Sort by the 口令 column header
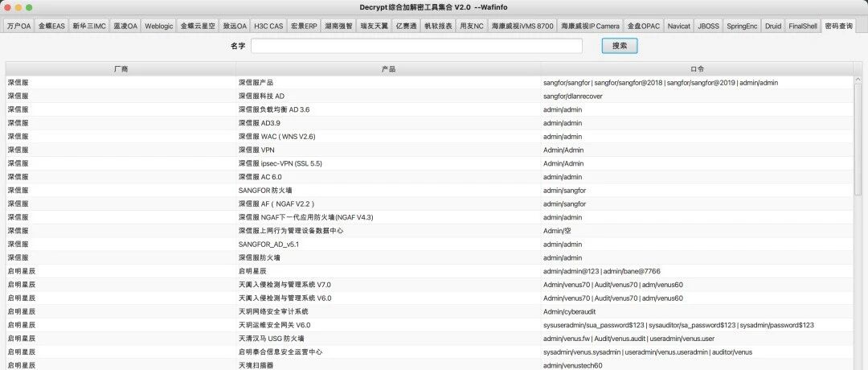 [697, 68]
